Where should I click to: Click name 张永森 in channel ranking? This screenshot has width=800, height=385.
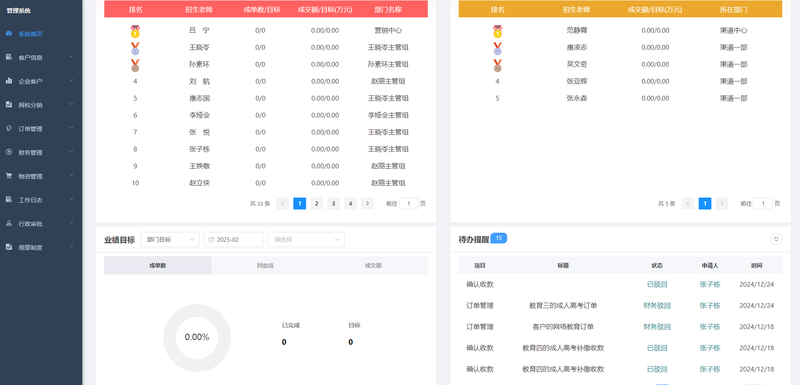point(577,98)
